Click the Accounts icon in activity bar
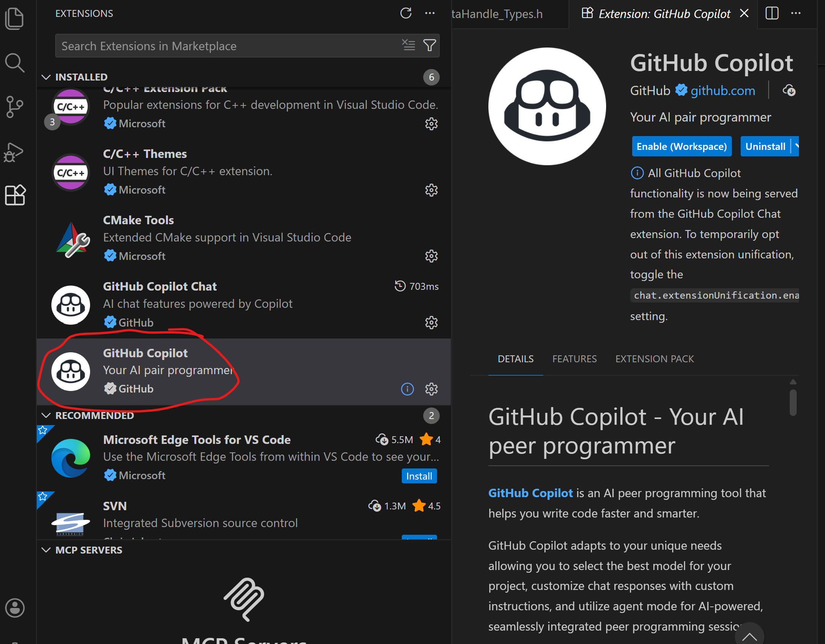 coord(15,608)
